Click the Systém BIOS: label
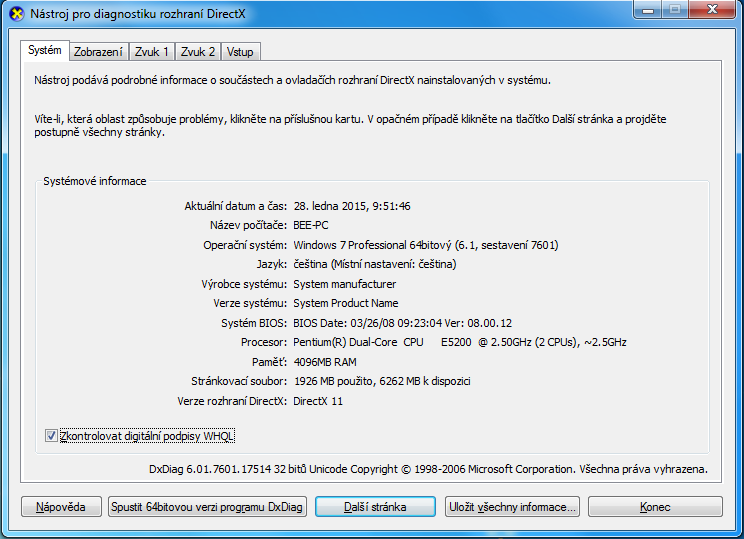Screen dimensions: 744x539 [x=254, y=323]
